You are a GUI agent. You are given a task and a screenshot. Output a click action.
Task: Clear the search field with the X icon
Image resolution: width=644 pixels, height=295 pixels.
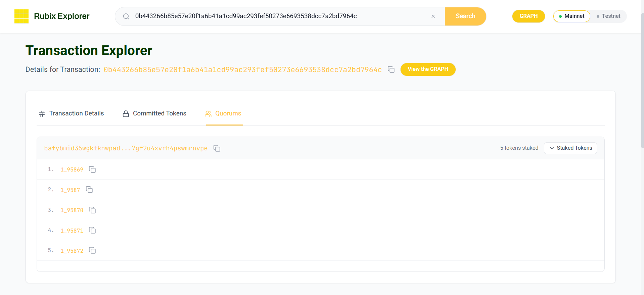point(433,16)
